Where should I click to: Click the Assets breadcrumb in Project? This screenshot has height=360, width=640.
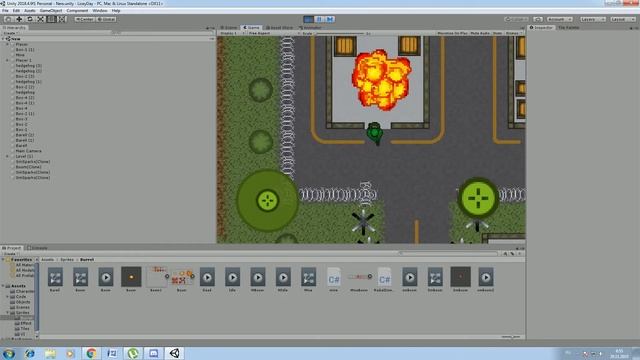pos(47,260)
